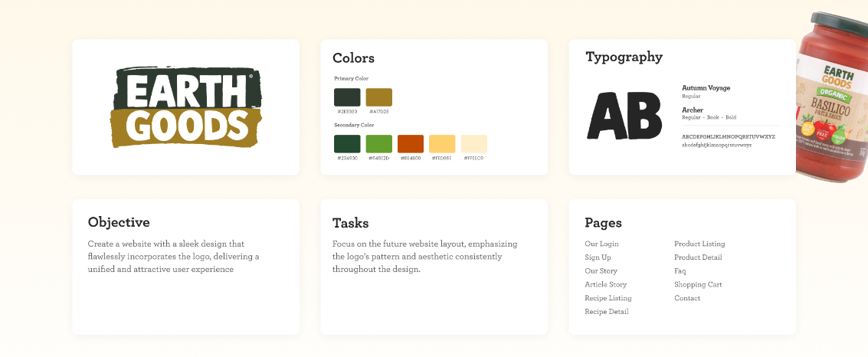Select the mustard #A17D23 primary swatch
The width and height of the screenshot is (868, 357).
click(x=378, y=97)
